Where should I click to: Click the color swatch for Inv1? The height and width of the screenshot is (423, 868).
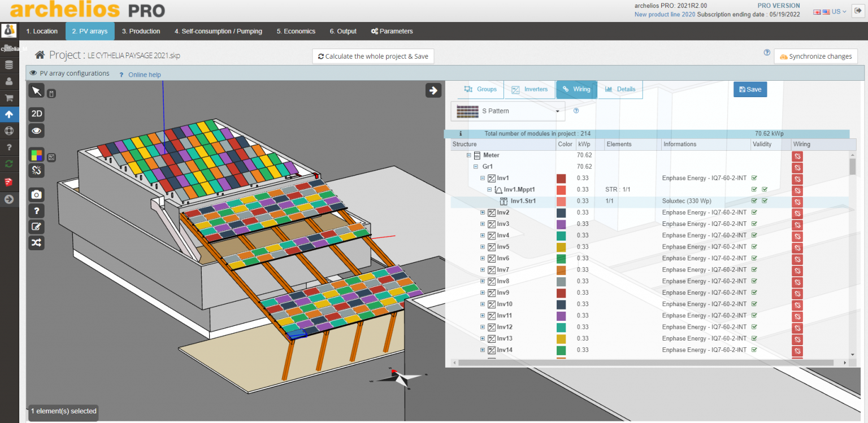(x=561, y=178)
